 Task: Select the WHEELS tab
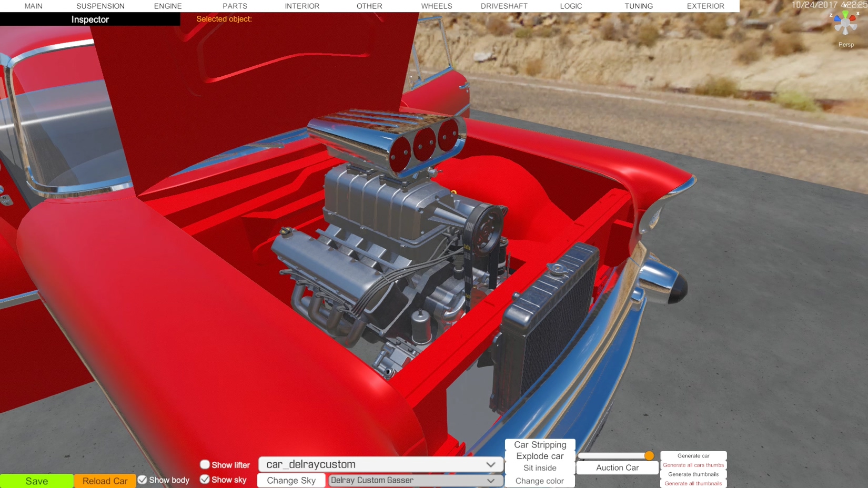[x=436, y=6]
